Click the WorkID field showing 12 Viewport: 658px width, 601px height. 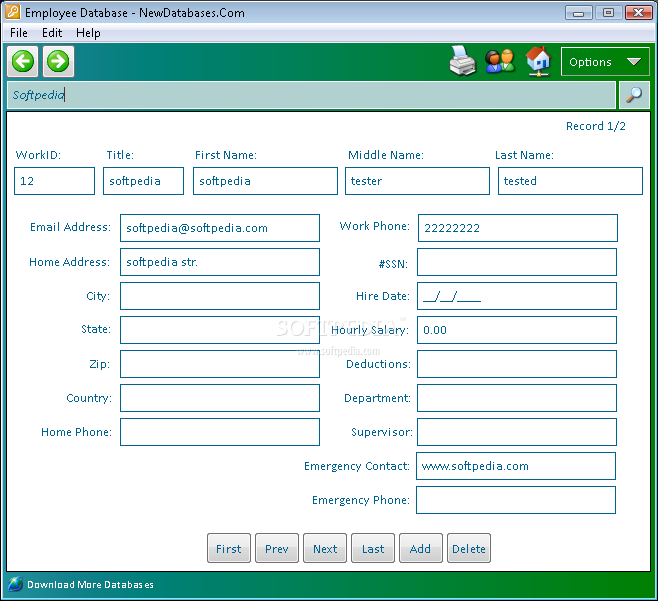pos(55,181)
